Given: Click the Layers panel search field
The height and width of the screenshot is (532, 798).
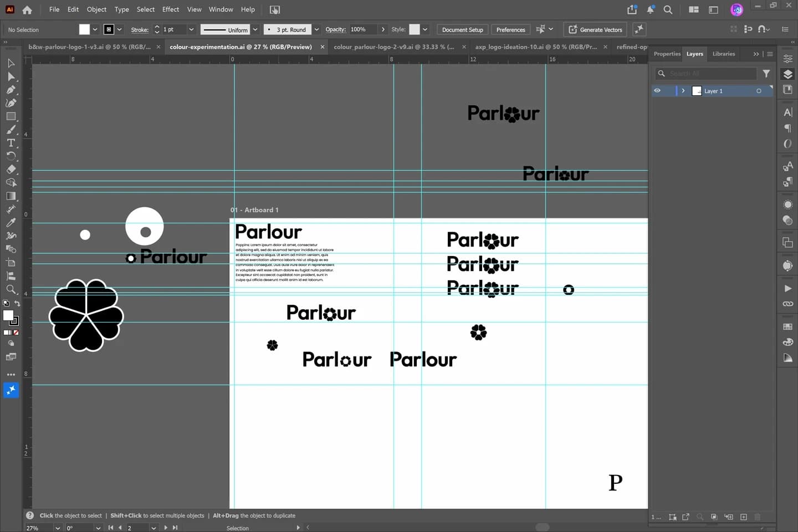Looking at the screenshot, I should click(706, 73).
